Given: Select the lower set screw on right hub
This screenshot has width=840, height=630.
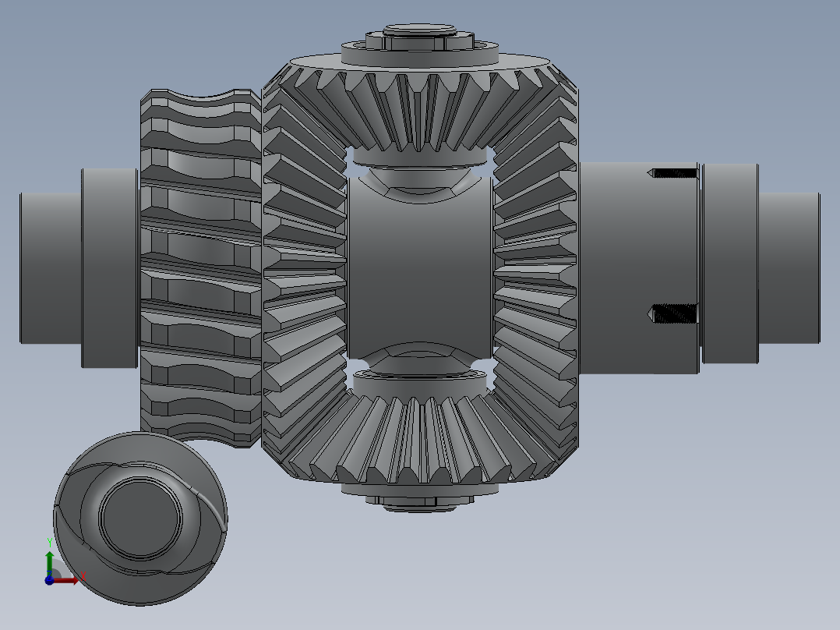Looking at the screenshot, I should tap(672, 313).
